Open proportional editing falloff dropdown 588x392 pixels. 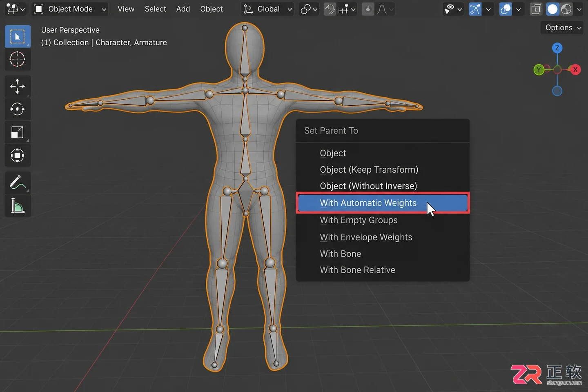click(385, 9)
